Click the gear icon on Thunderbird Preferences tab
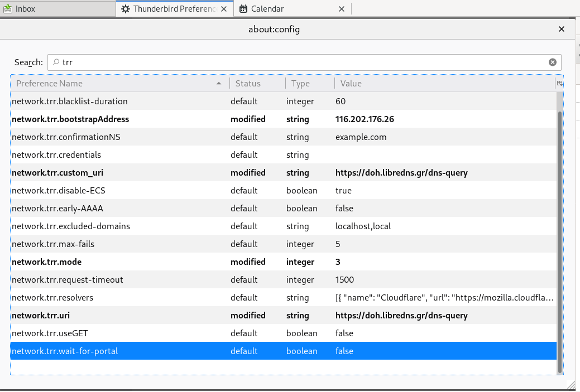Image resolution: width=580 pixels, height=392 pixels. click(126, 8)
